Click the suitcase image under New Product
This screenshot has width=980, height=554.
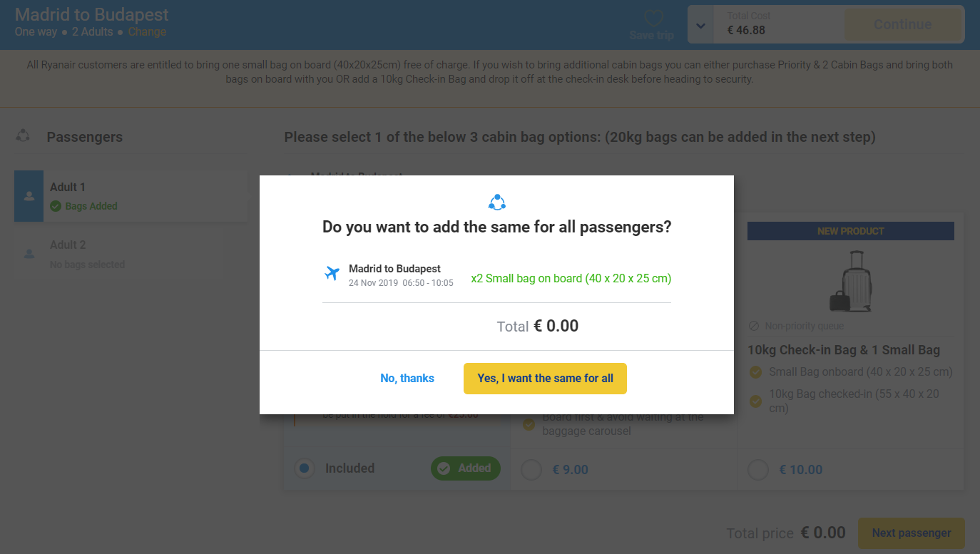coord(850,281)
